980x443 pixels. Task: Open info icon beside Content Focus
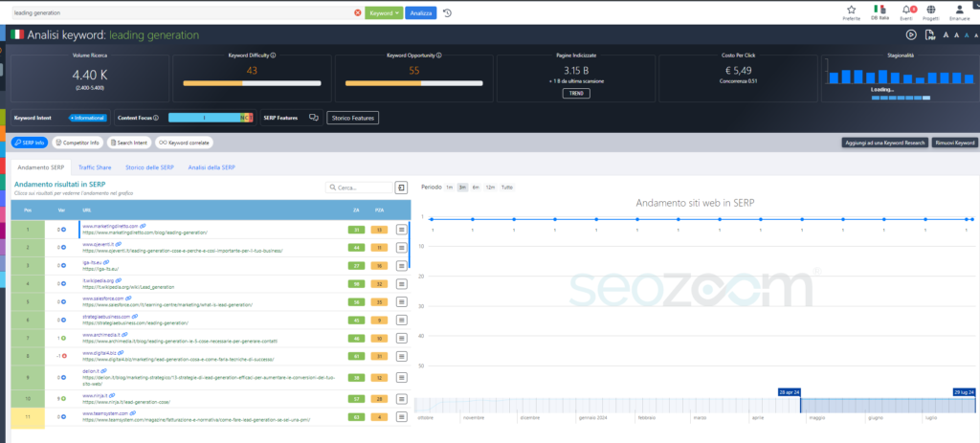click(156, 118)
